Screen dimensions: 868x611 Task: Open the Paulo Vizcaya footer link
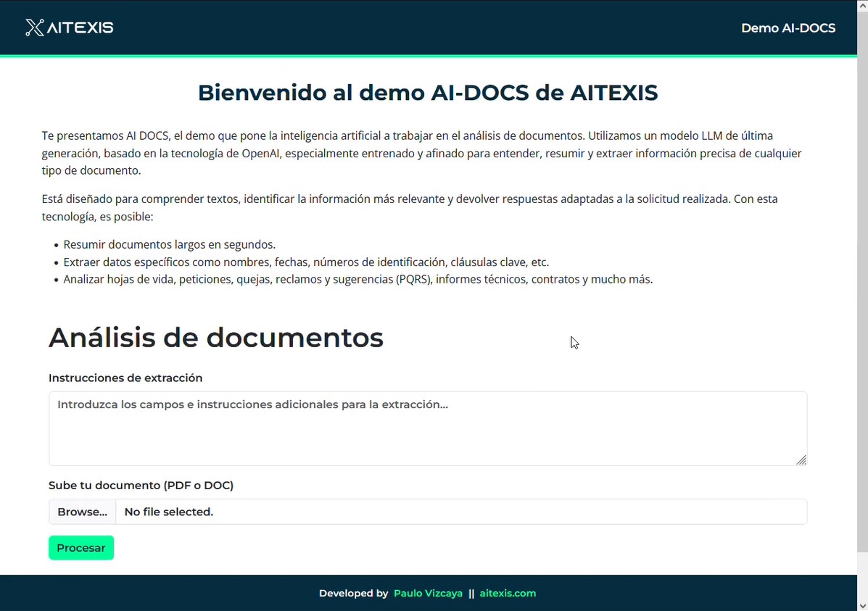click(428, 594)
